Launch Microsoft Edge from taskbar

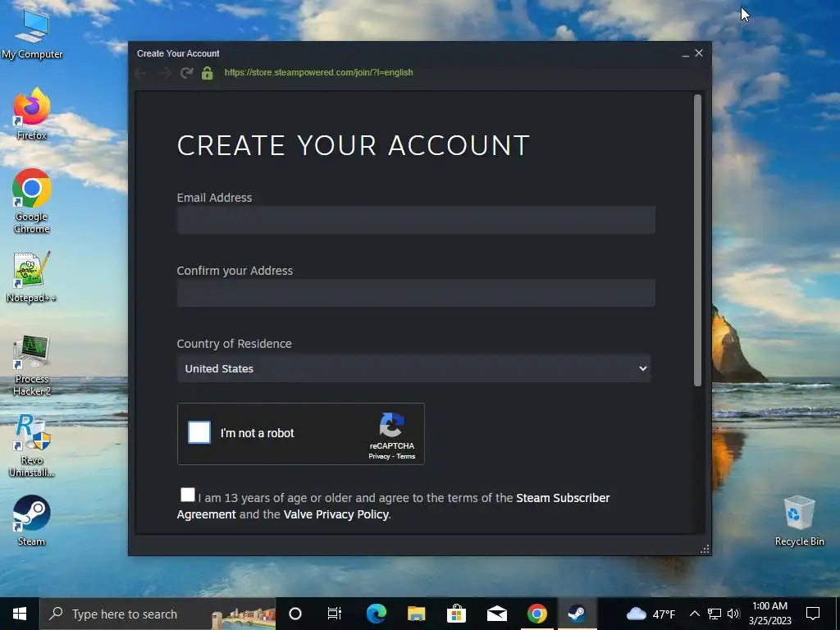click(x=376, y=614)
